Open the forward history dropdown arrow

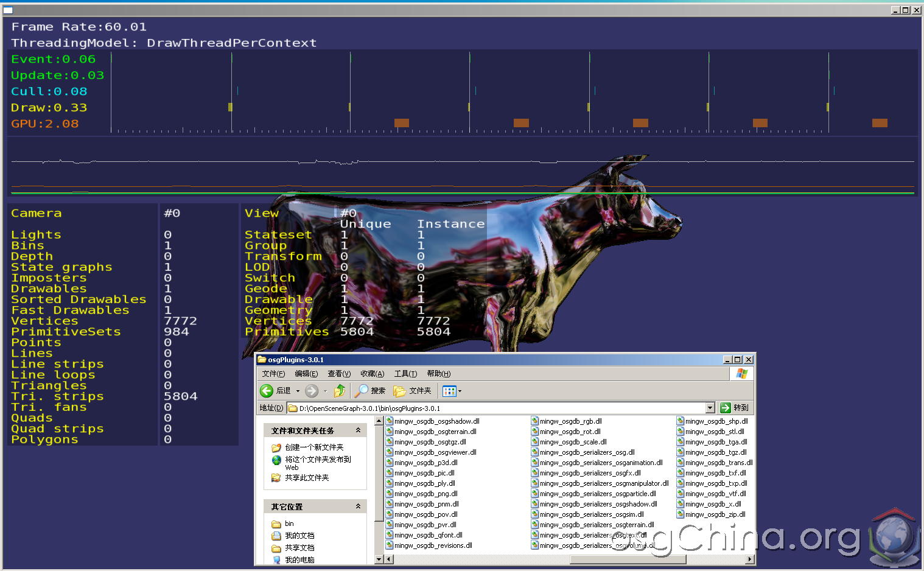(325, 391)
